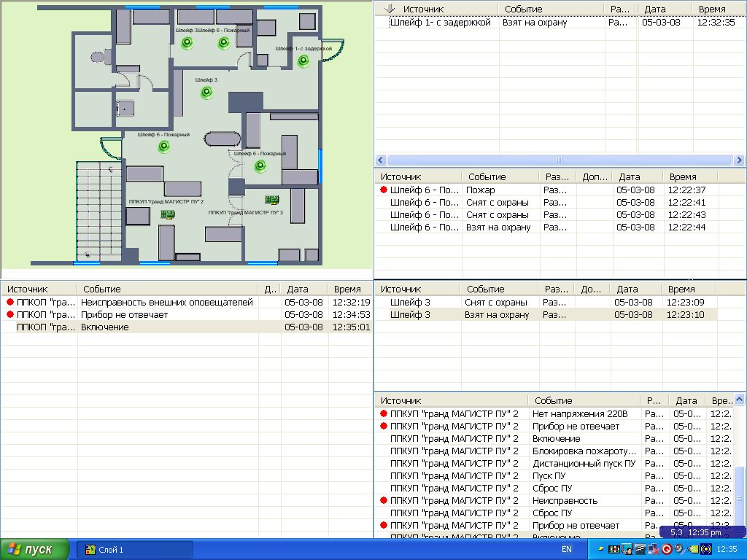Click red dot next to "Нет напряжения 220В"
Screen dimensions: 747x560
tap(384, 414)
